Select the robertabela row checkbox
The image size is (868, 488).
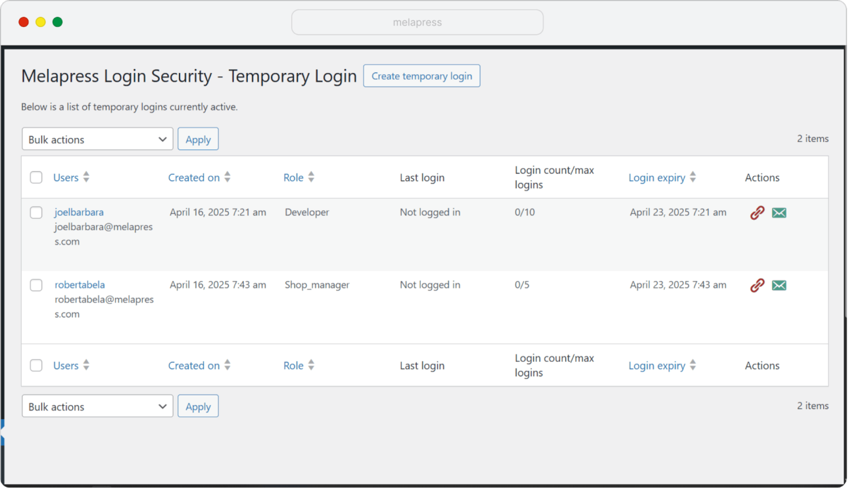point(36,285)
